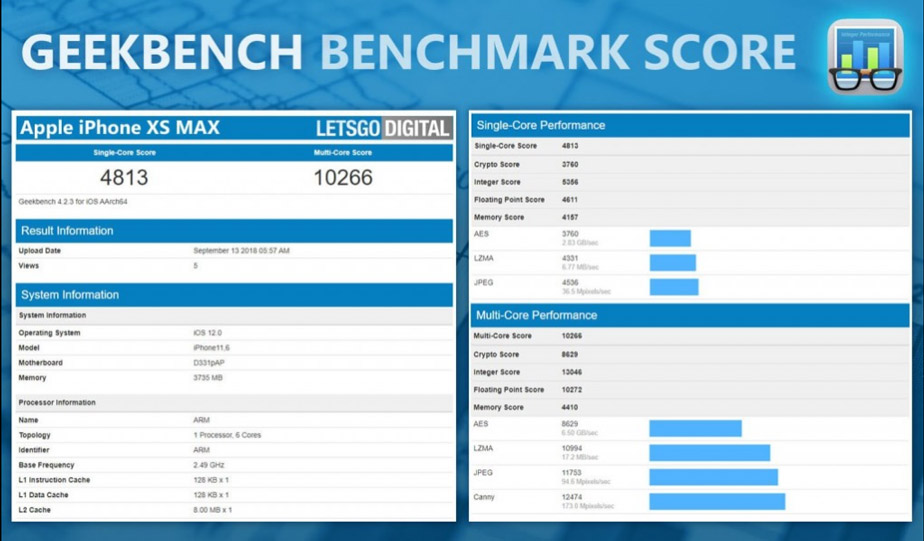This screenshot has width=924, height=541.
Task: Click the multi-core AES result bar
Action: 695,428
